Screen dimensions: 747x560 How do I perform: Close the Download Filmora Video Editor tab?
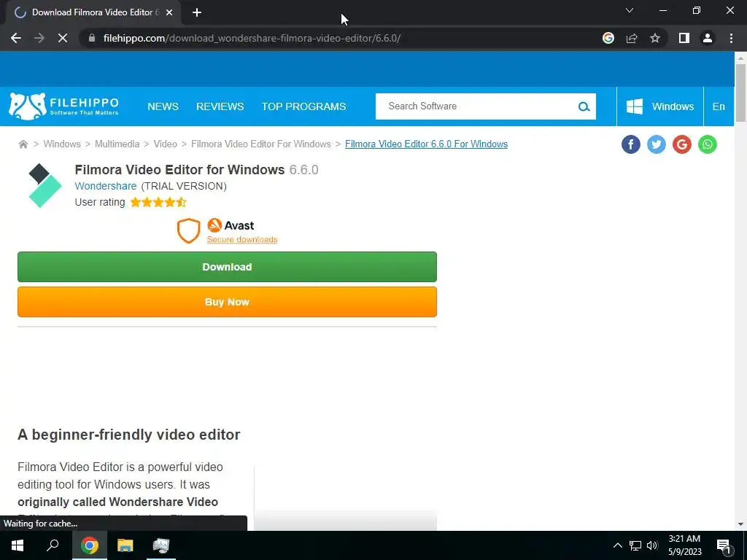(169, 12)
